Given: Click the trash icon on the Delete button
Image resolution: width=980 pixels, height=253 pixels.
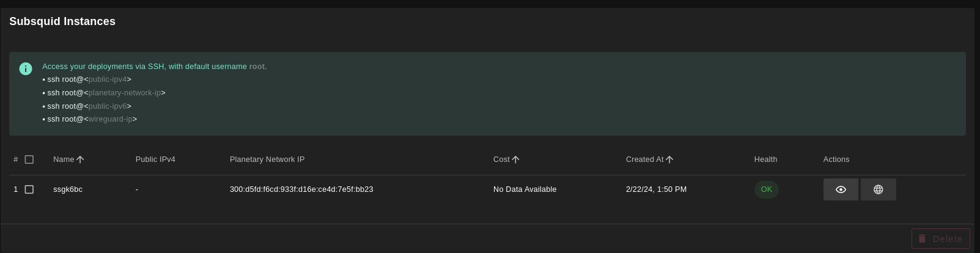Looking at the screenshot, I should 922,238.
